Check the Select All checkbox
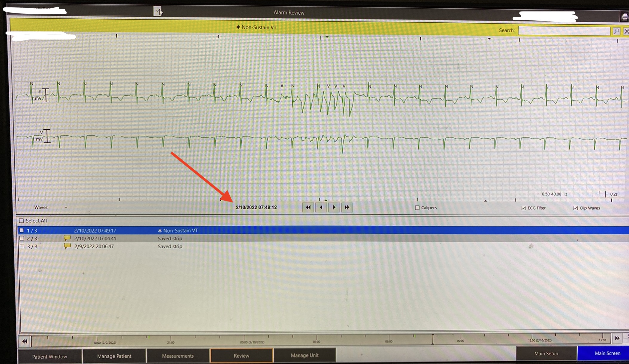Screen dimensions: 629x364 tap(21, 221)
